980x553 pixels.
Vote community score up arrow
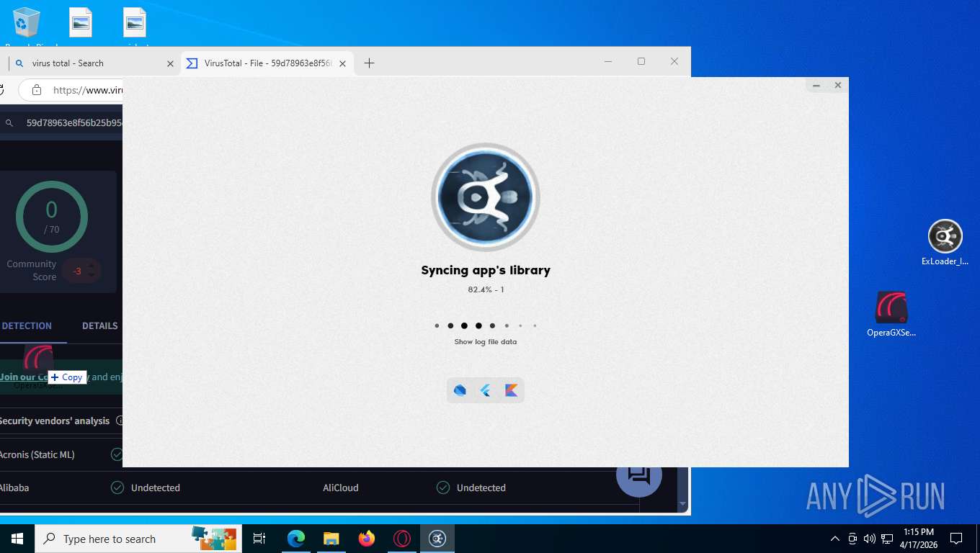[x=91, y=266]
